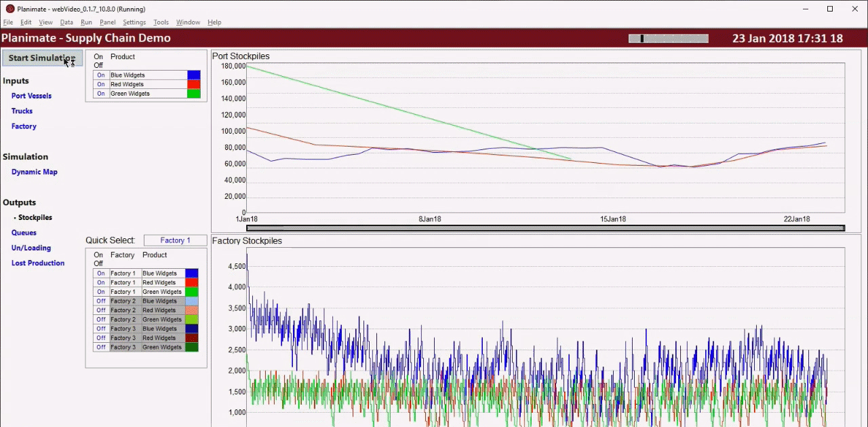Viewport: 868px width, 427px height.
Task: Open the Lost Production output
Action: coord(38,263)
